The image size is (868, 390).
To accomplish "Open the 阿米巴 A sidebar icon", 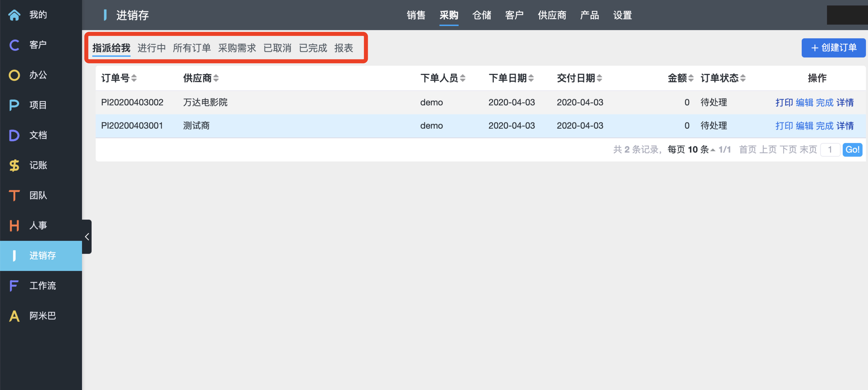I will pos(14,316).
